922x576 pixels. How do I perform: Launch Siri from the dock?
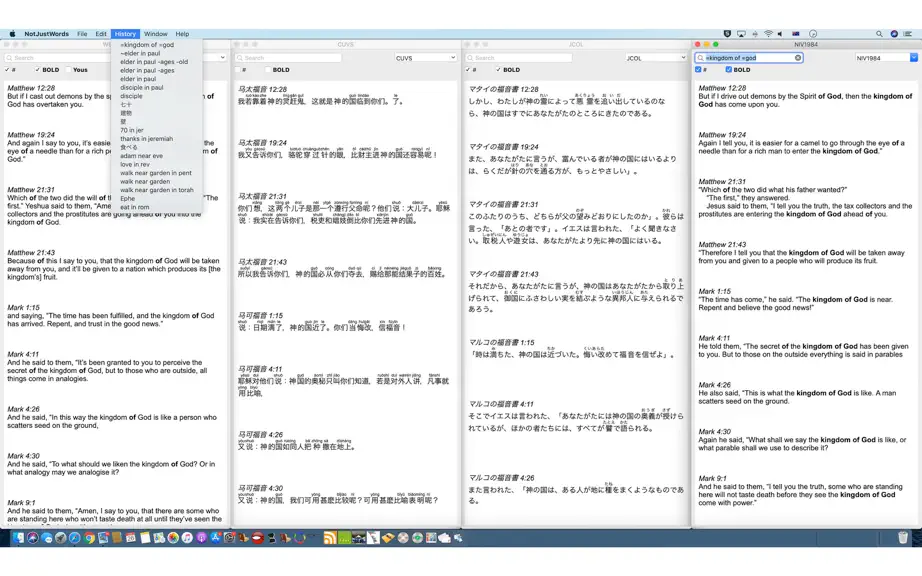point(32,538)
